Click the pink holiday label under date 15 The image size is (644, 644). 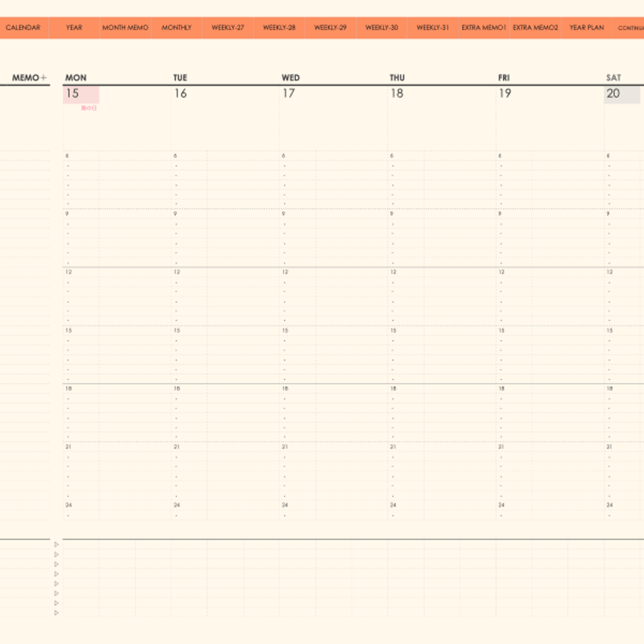[x=89, y=108]
